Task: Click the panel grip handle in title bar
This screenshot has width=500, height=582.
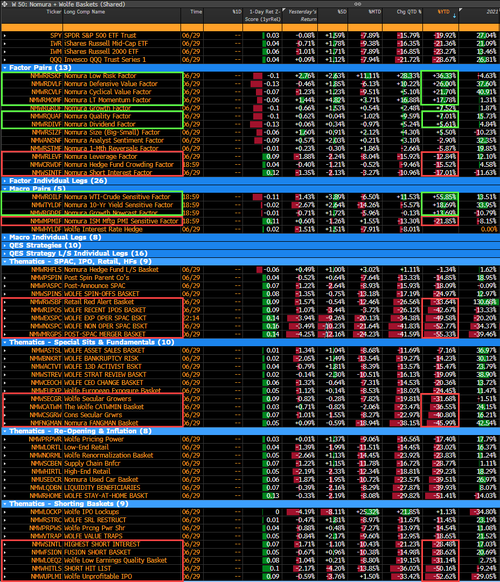Action: (357, 4)
